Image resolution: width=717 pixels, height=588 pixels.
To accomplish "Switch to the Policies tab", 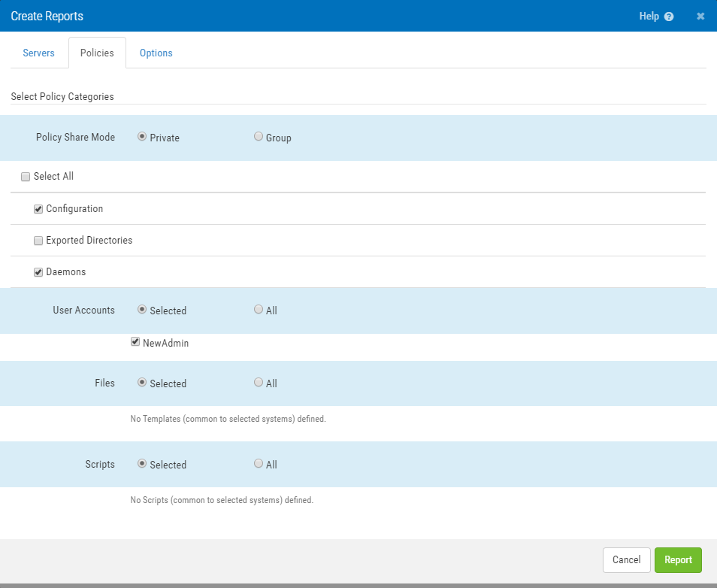I will click(x=97, y=53).
